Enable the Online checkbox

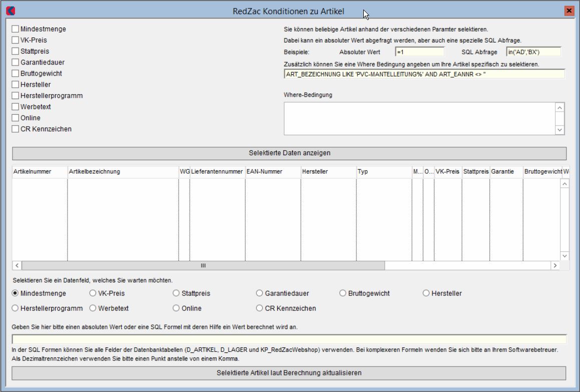[15, 118]
